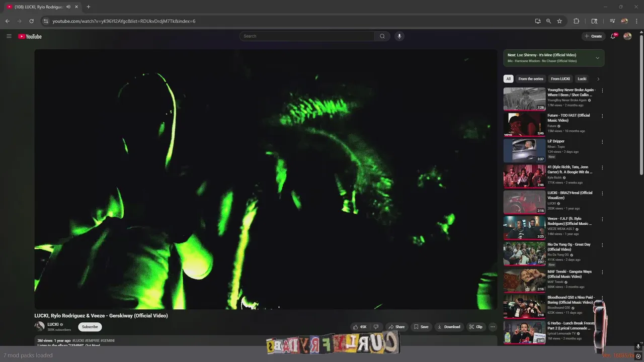Click the #GEMINI hashtag link
644x362 pixels.
[108, 340]
